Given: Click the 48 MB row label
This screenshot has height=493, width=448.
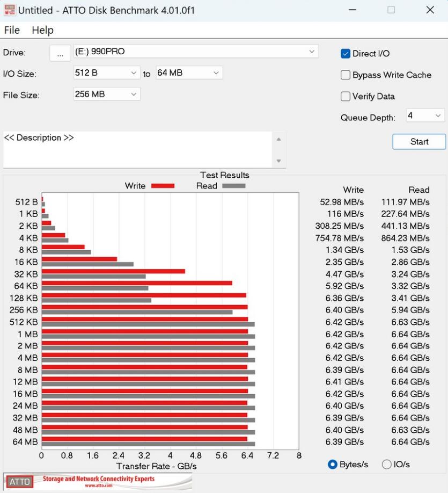Looking at the screenshot, I should (x=25, y=430).
